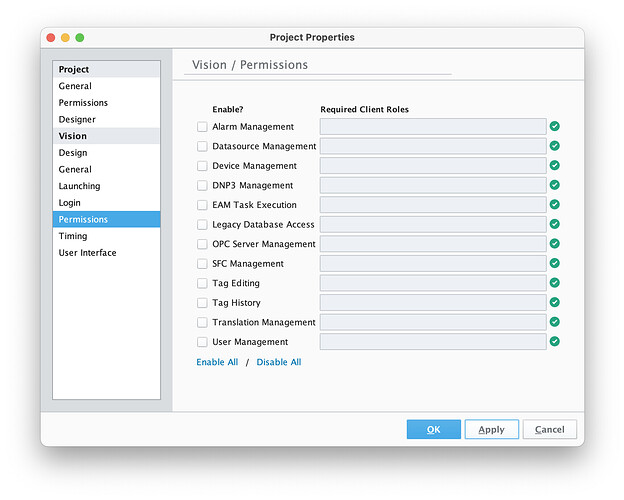
Task: Click green checkmark icon beside Translation Management
Action: point(554,322)
